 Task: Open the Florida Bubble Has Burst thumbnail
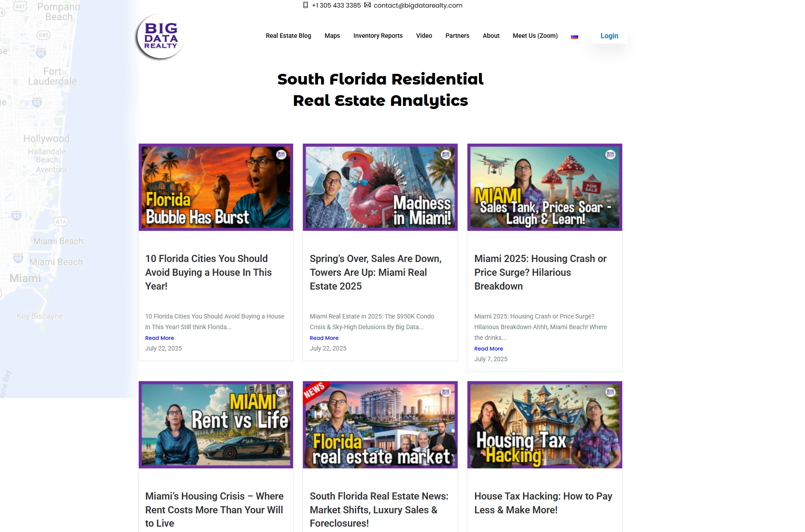[216, 187]
